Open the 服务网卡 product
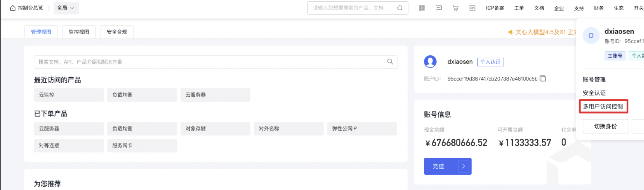644x190 pixels. pyautogui.click(x=142, y=146)
